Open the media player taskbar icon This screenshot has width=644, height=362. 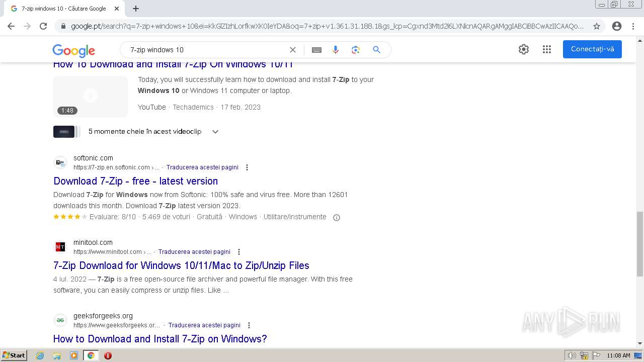[x=74, y=355]
